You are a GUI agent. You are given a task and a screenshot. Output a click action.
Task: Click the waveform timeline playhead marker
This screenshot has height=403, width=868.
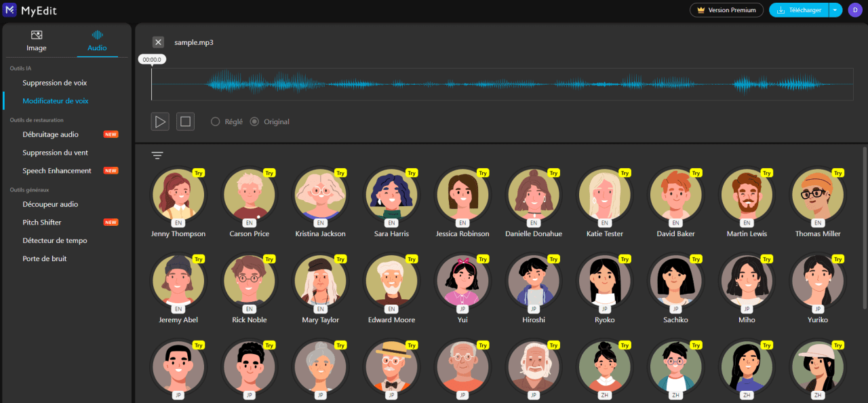click(x=152, y=60)
